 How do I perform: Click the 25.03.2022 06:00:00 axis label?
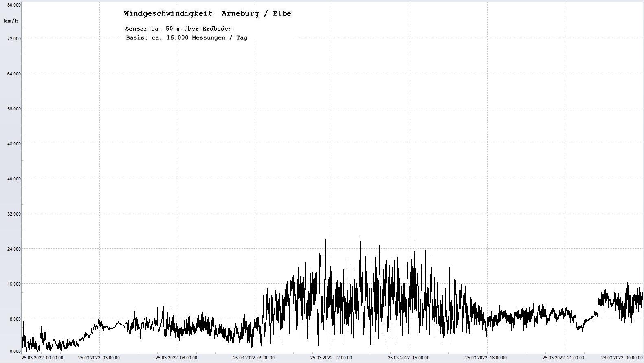pyautogui.click(x=176, y=358)
